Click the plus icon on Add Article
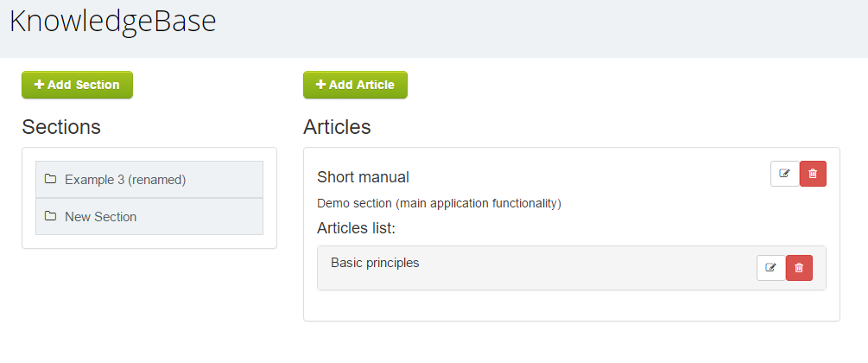Image resolution: width=868 pixels, height=363 pixels. (x=320, y=85)
